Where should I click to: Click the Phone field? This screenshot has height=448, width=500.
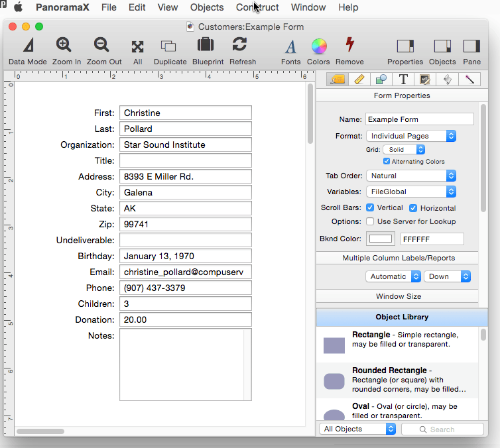[186, 288]
